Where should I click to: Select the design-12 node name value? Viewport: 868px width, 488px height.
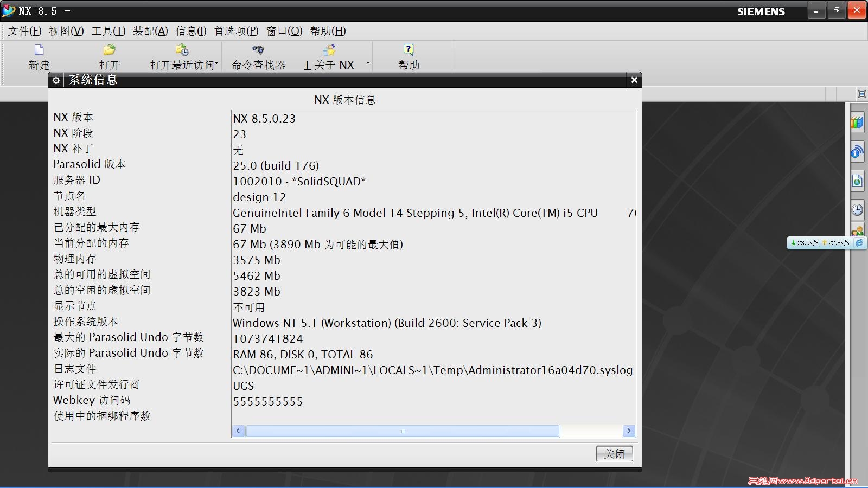[259, 197]
